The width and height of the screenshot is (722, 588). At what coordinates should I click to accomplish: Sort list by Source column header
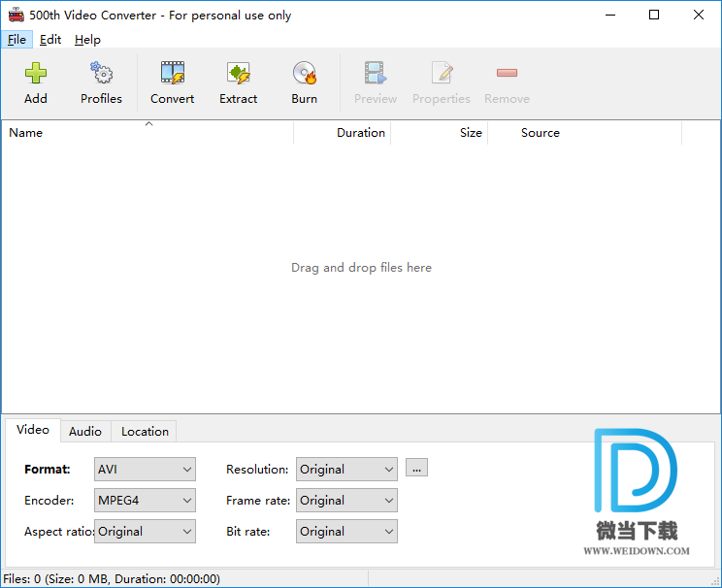pos(585,133)
